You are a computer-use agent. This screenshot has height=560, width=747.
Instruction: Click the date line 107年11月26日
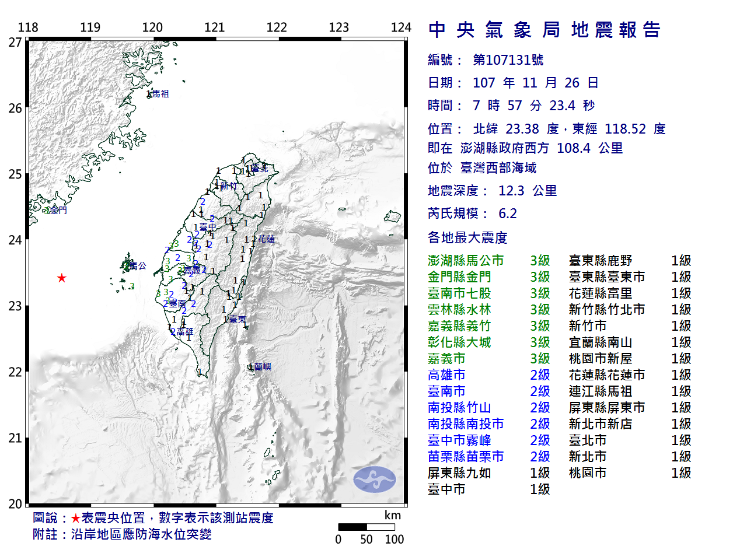click(513, 83)
